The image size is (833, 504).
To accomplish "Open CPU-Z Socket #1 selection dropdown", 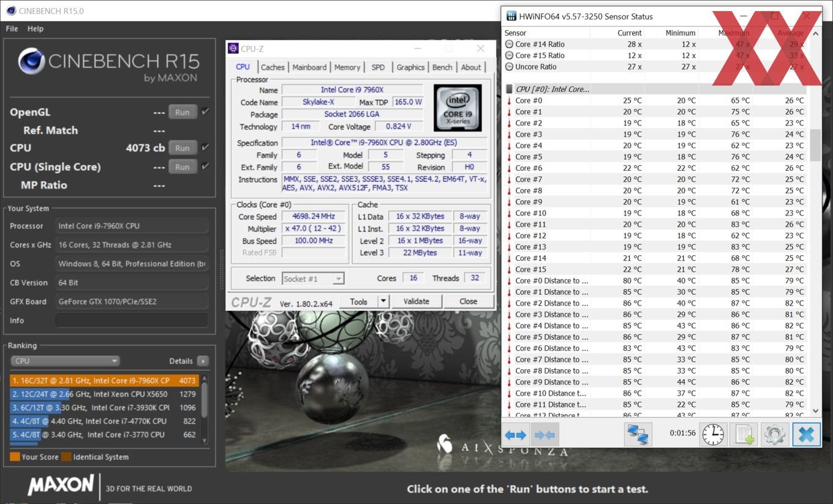I will coord(313,279).
